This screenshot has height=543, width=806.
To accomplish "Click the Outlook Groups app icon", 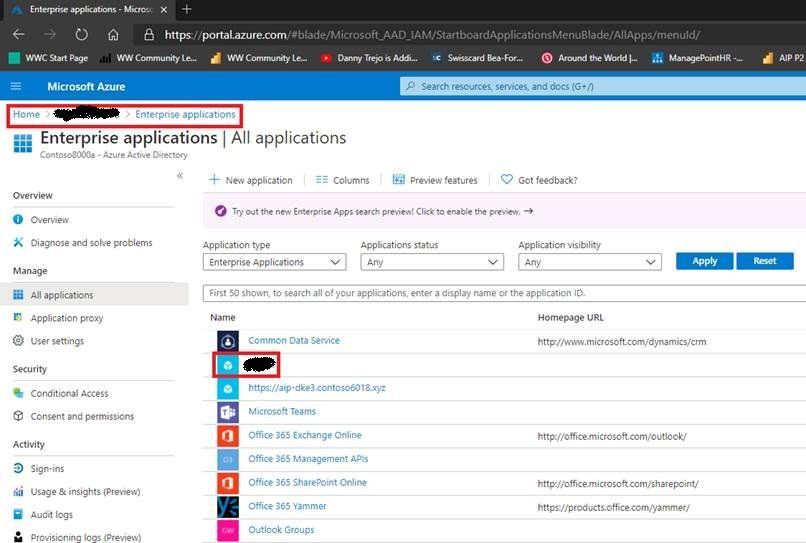I will pos(228,530).
